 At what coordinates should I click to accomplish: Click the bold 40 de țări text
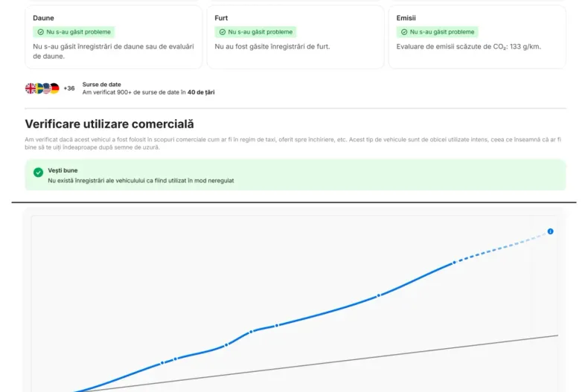tap(201, 92)
